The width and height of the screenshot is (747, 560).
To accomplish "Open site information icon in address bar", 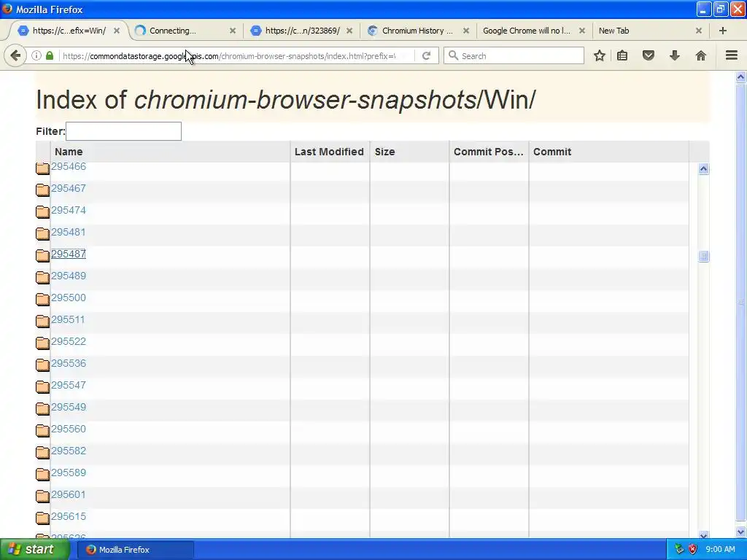I will tap(36, 55).
